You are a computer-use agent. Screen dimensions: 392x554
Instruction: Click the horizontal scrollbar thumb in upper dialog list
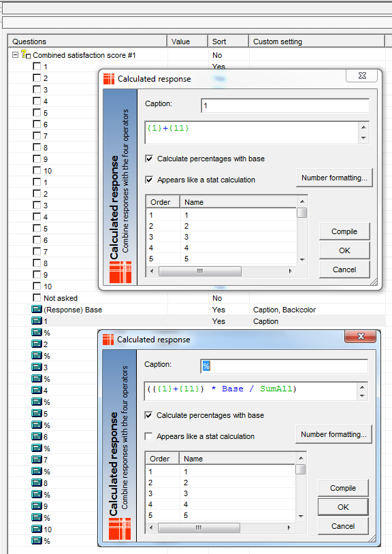(200, 271)
